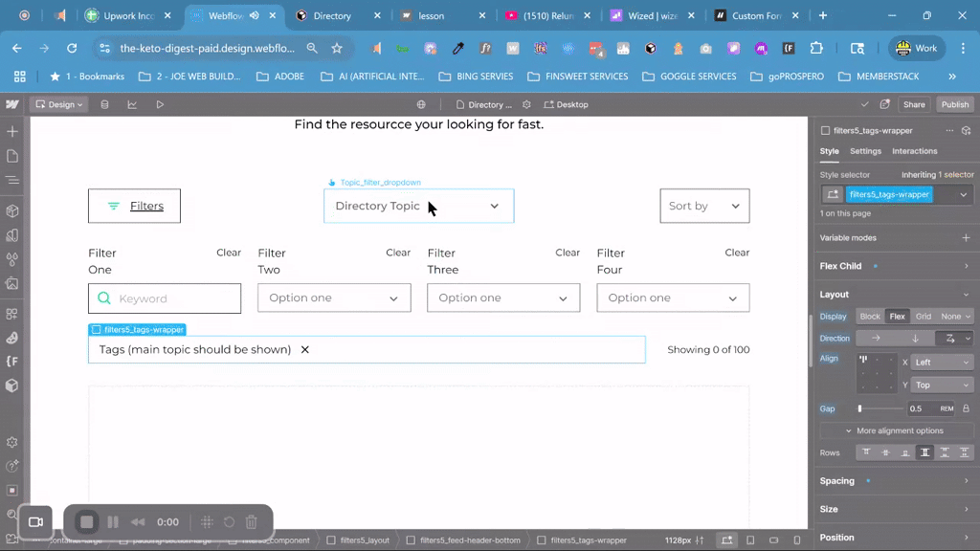Open the Pages panel in left sidebar
The width and height of the screenshot is (980, 551).
point(12,156)
